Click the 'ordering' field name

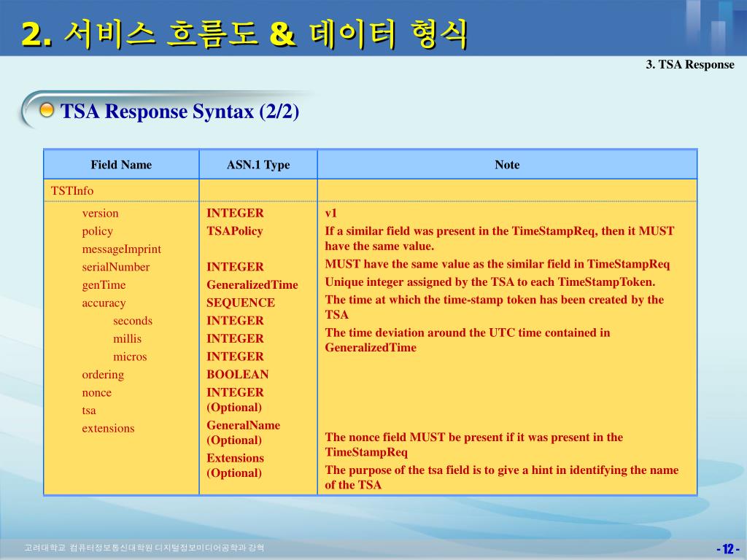103,376
